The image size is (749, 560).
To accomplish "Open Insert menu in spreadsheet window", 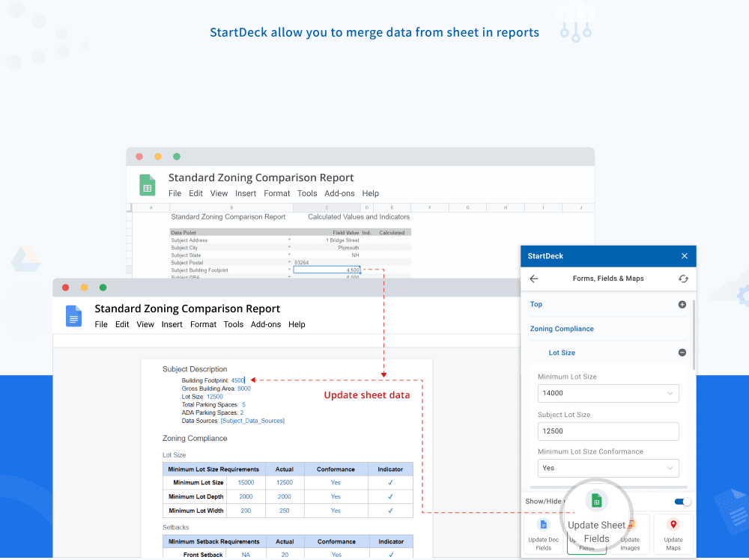I will click(246, 193).
